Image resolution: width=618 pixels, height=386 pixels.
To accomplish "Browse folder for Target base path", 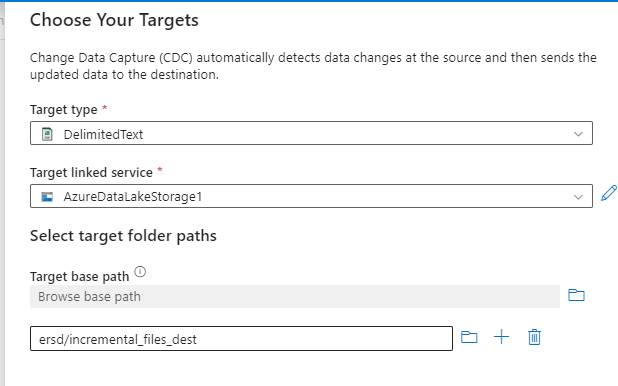I will (576, 295).
